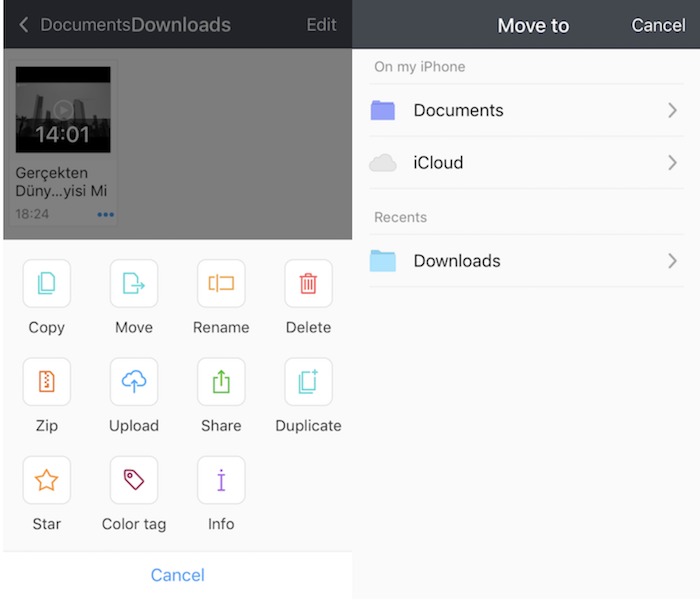Open the three-dot menu on video file

[x=105, y=215]
